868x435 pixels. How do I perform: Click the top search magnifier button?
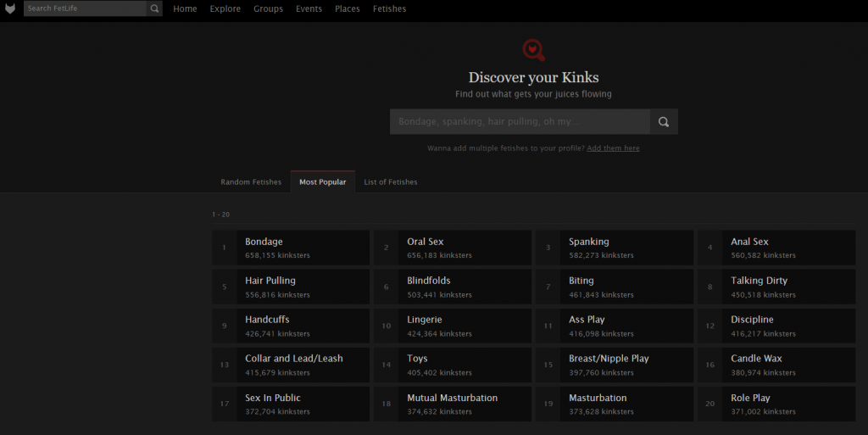point(154,8)
